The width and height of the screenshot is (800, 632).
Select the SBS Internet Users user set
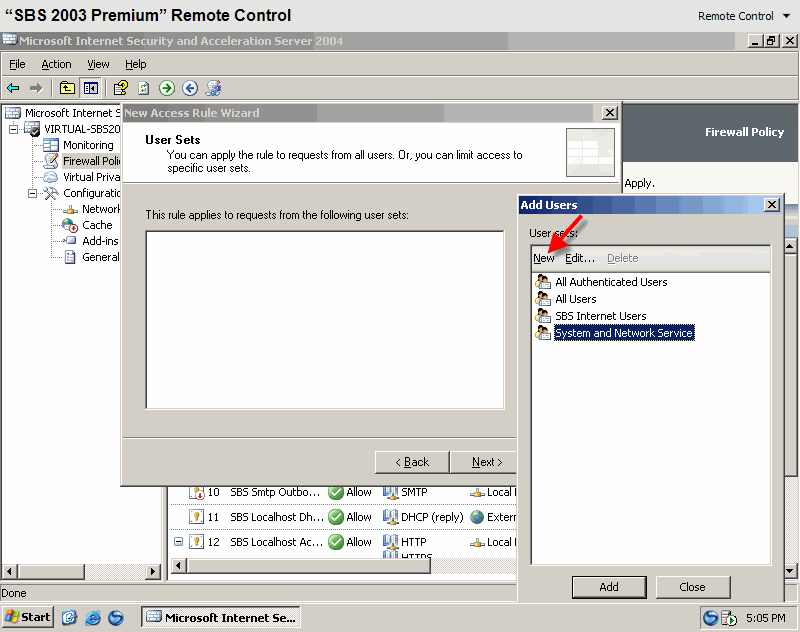[x=601, y=316]
